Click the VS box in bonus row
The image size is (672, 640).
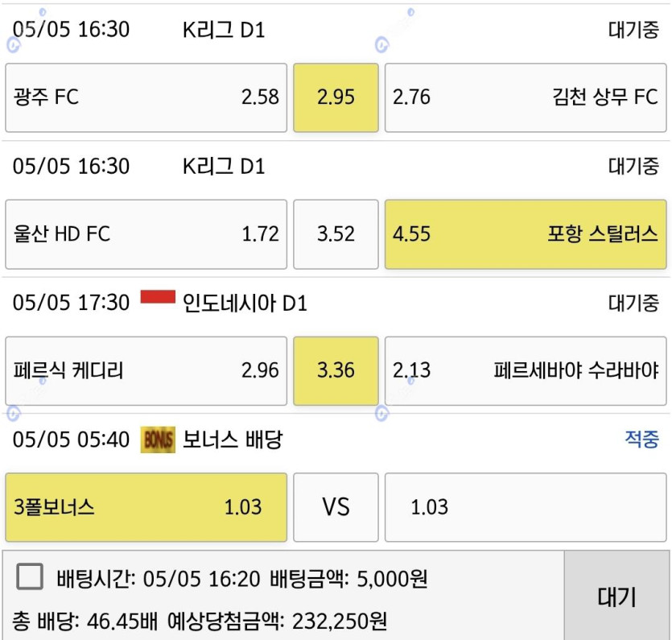coord(336,507)
